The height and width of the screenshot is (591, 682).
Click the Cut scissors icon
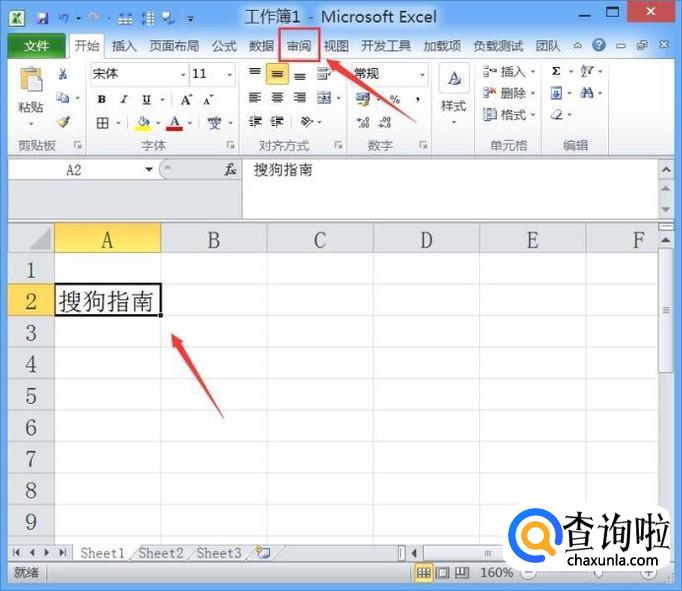click(x=63, y=74)
